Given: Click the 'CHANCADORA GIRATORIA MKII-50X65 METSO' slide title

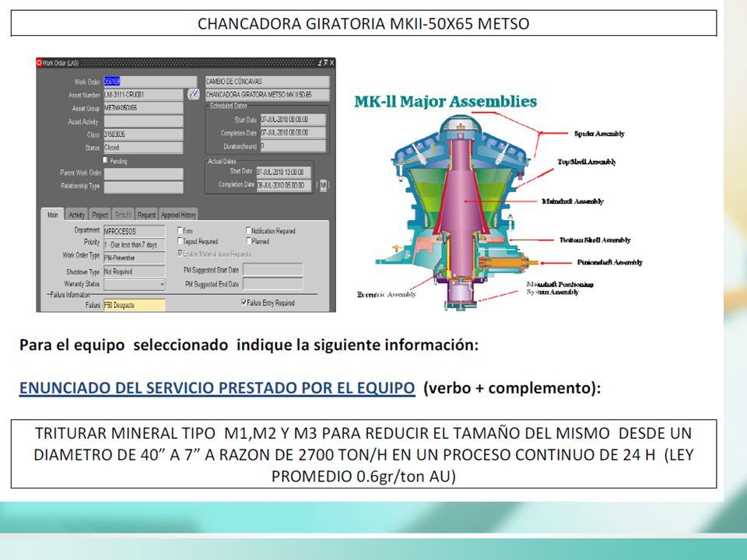Looking at the screenshot, I should (363, 23).
